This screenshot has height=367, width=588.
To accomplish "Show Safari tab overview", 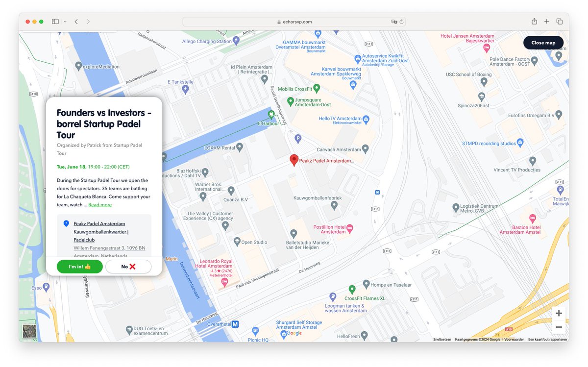I will tap(559, 22).
